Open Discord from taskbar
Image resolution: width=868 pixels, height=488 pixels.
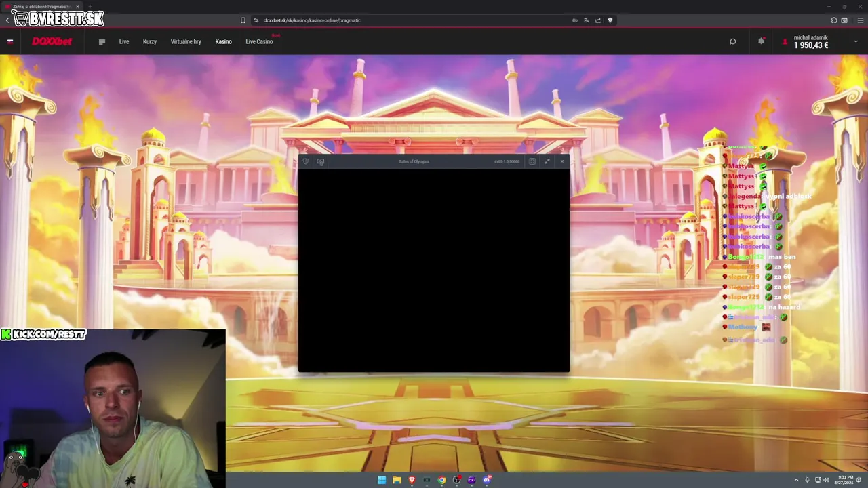tap(487, 480)
